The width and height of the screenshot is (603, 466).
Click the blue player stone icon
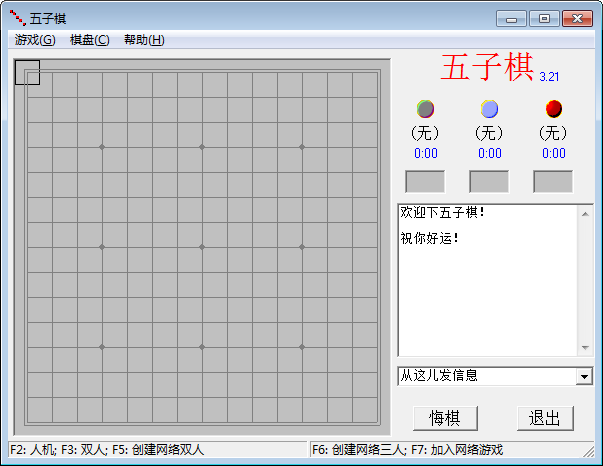(x=489, y=109)
